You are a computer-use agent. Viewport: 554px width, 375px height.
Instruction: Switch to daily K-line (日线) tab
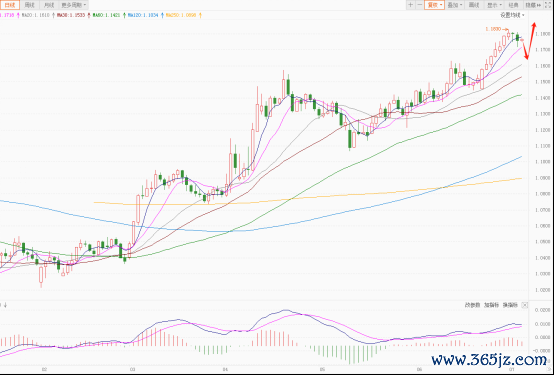coord(10,5)
